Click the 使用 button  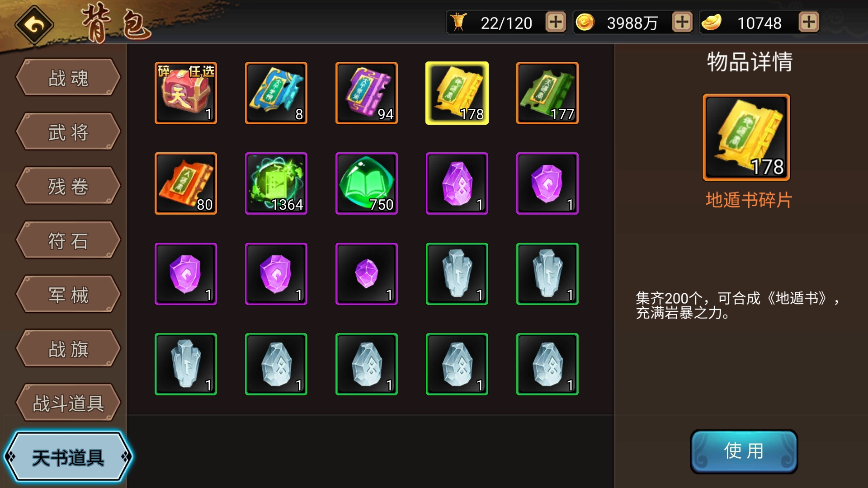[x=744, y=451]
